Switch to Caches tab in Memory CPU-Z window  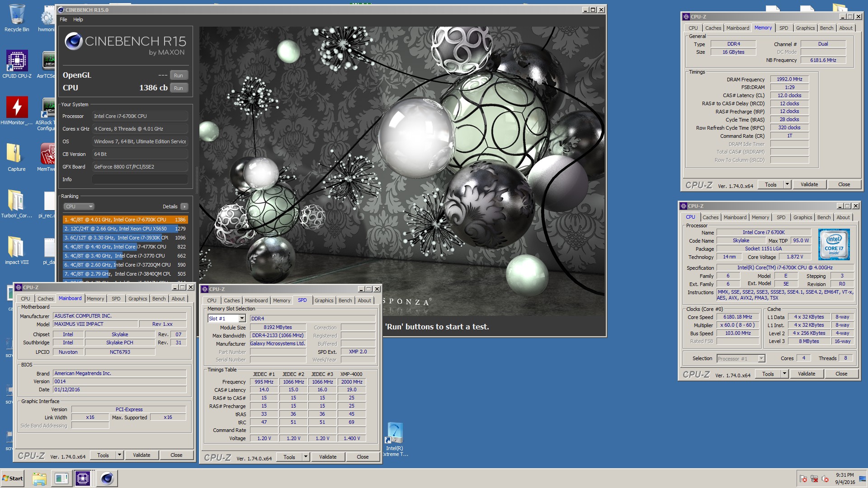(713, 28)
